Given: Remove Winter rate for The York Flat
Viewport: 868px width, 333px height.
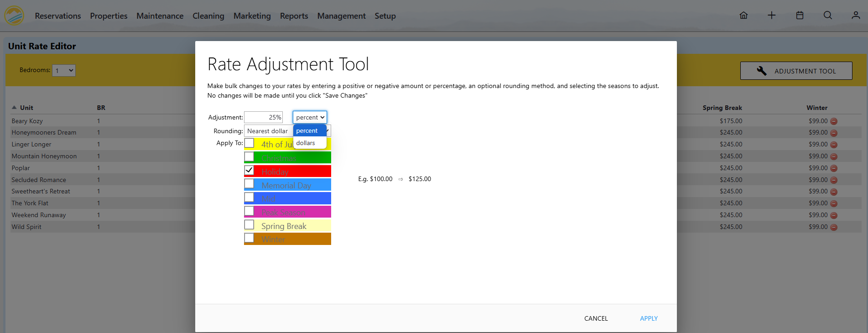Looking at the screenshot, I should [x=834, y=203].
